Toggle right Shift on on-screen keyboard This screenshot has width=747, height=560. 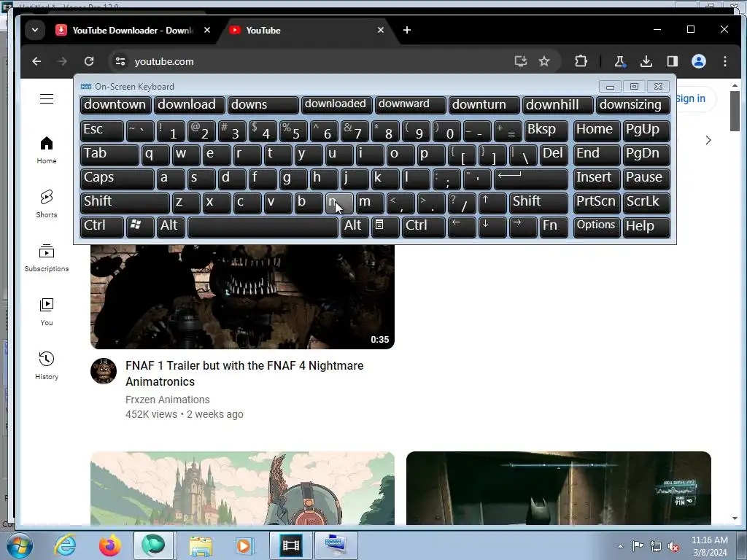tap(538, 203)
